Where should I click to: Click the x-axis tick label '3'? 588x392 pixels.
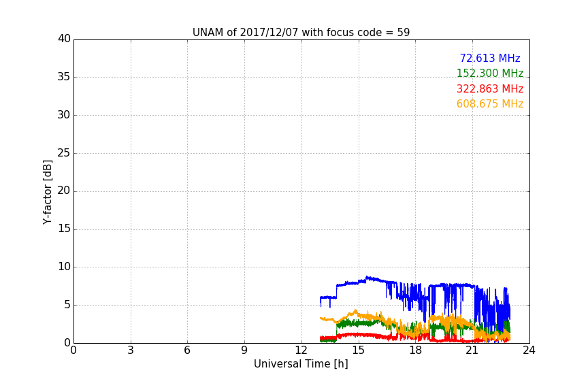(x=131, y=350)
